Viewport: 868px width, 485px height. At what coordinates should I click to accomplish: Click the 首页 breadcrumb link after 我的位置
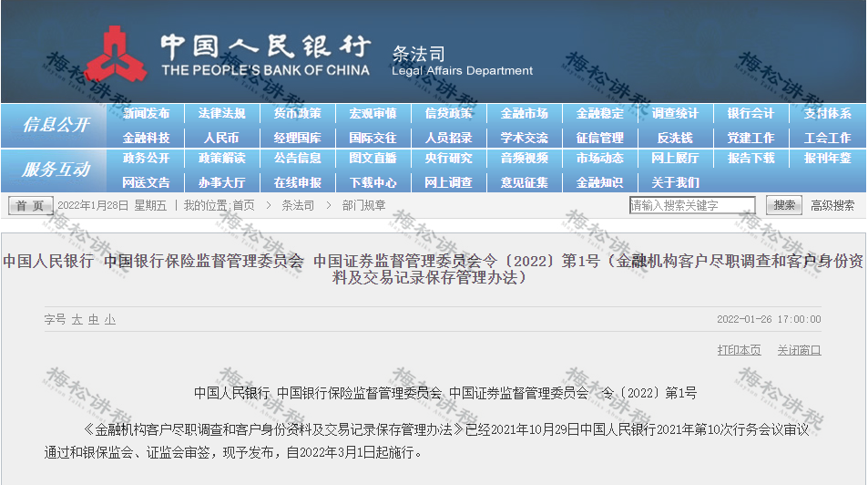tap(243, 206)
